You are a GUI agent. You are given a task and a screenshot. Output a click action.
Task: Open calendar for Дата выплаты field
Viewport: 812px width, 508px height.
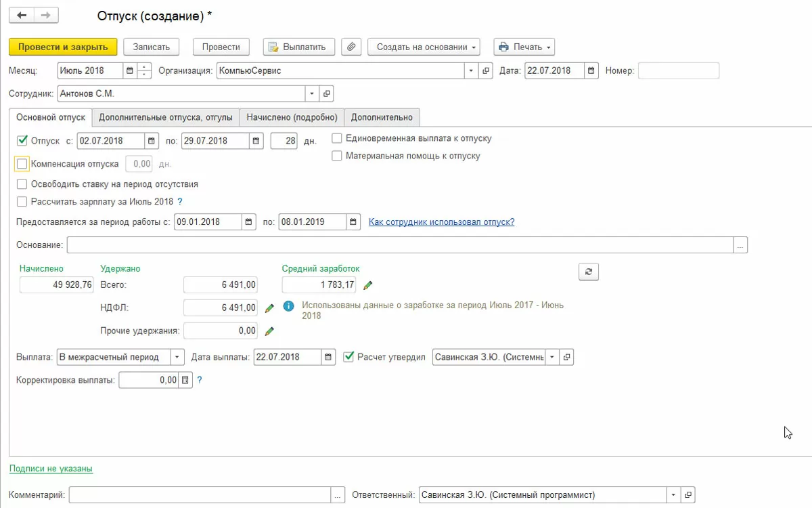328,357
